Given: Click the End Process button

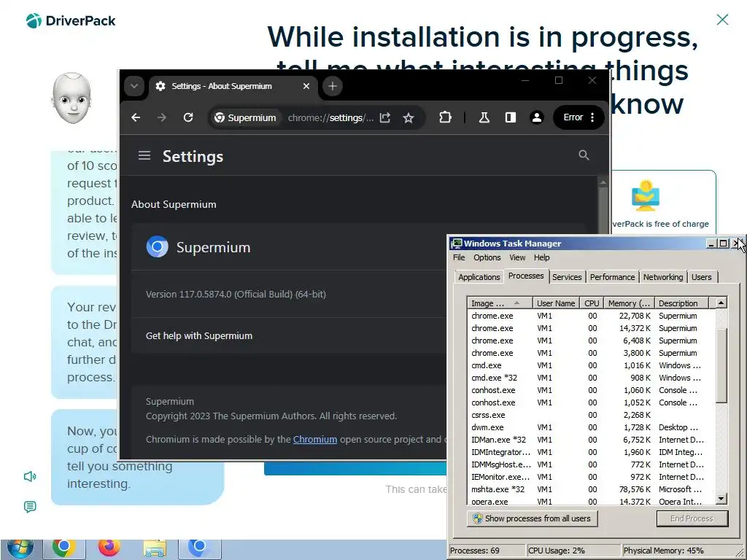Looking at the screenshot, I should [x=692, y=518].
